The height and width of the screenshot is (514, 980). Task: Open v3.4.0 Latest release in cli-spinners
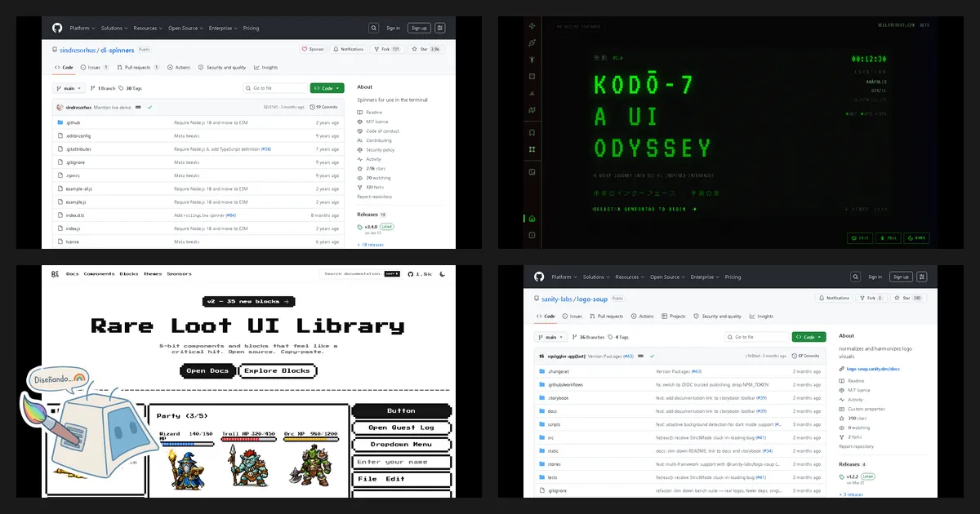tap(376, 227)
